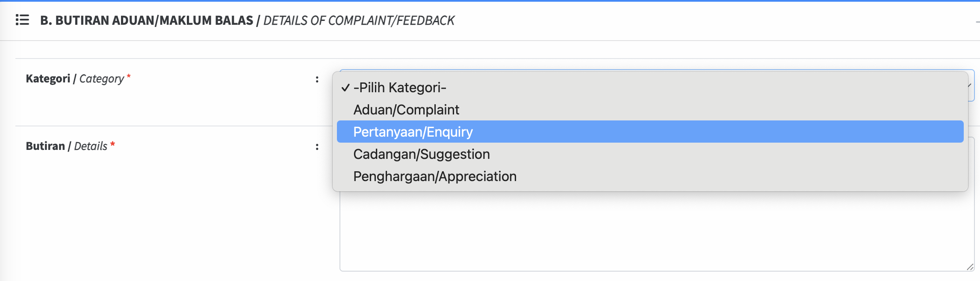Click the italic Category label text
The image size is (980, 281).
click(101, 79)
